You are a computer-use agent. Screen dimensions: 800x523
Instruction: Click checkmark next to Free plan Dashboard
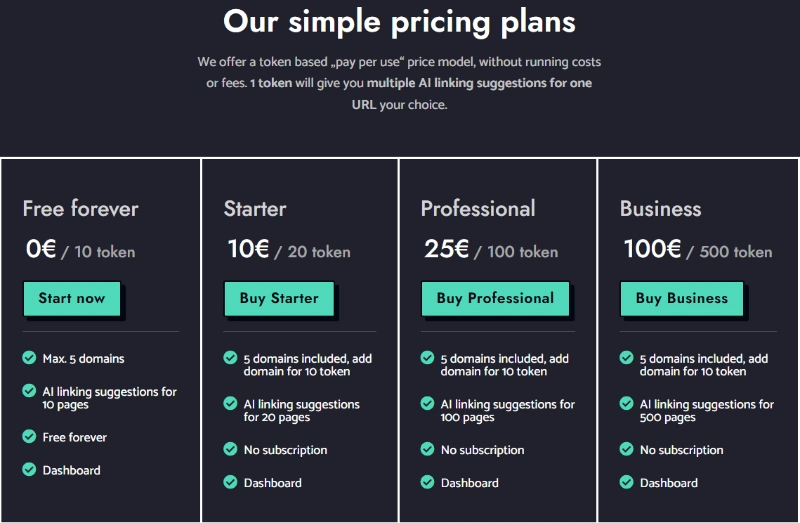tap(29, 469)
